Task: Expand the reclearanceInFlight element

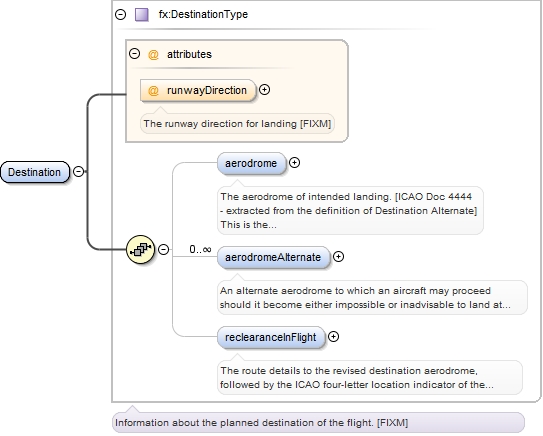Action: (x=333, y=337)
